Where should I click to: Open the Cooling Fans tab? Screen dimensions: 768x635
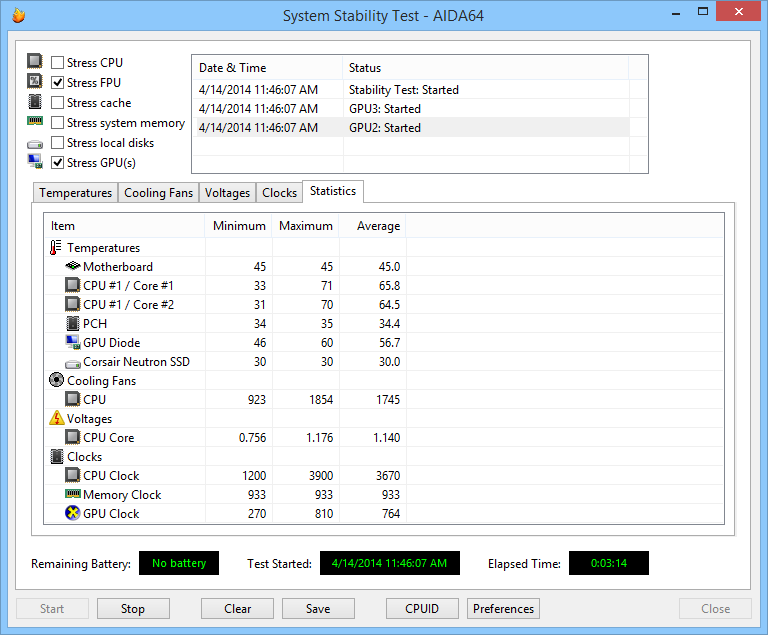pyautogui.click(x=158, y=193)
